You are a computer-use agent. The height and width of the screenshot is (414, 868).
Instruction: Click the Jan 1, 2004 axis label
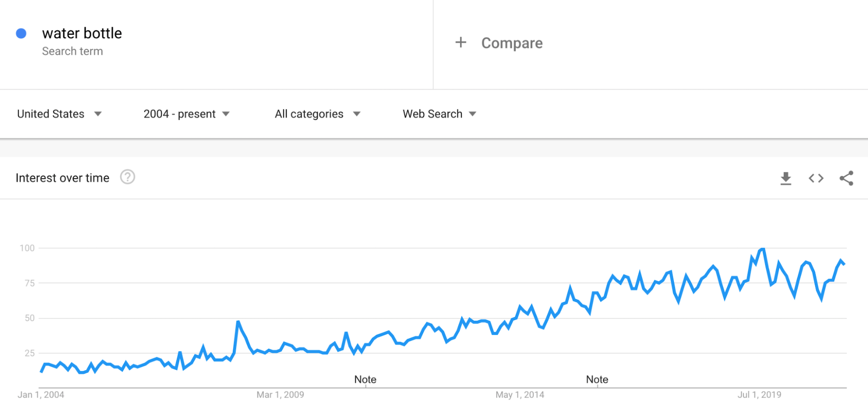coord(41,395)
